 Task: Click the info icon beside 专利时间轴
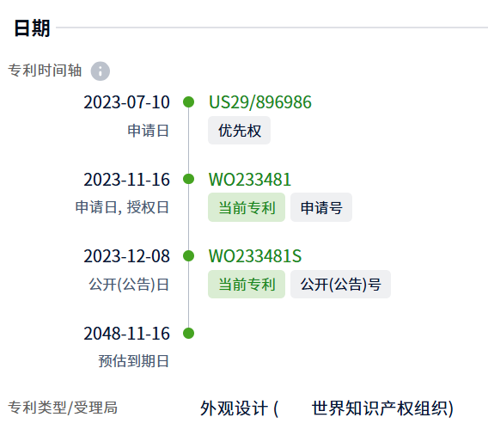point(101,71)
